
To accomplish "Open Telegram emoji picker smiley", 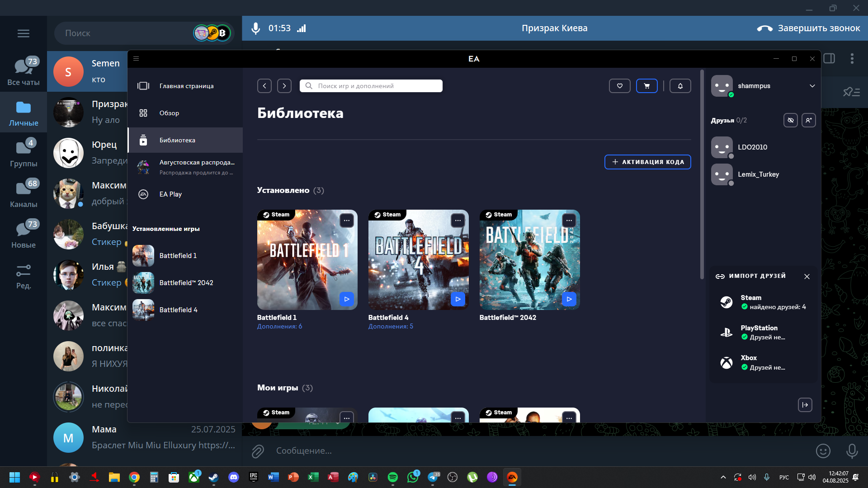I will coord(823,451).
